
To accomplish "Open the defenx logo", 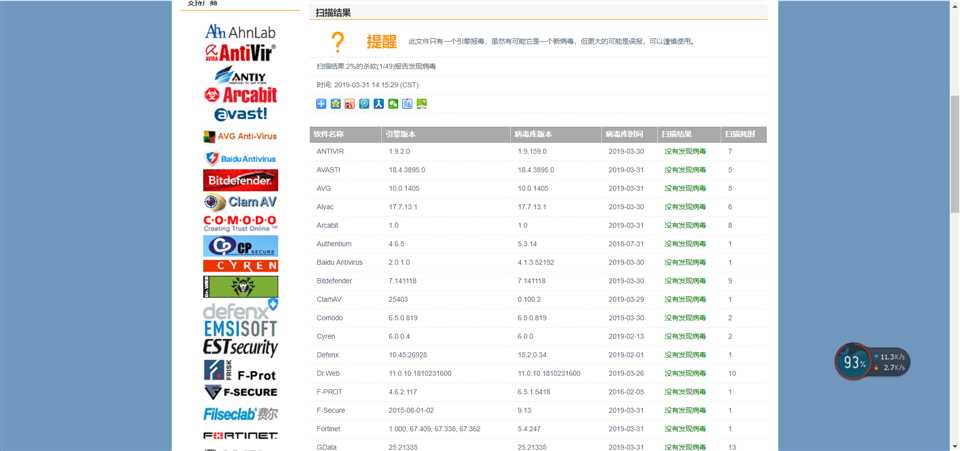I will tap(241, 309).
